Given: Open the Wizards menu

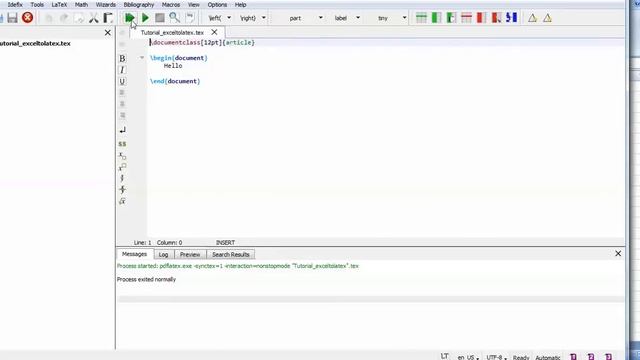Looking at the screenshot, I should pos(105,4).
